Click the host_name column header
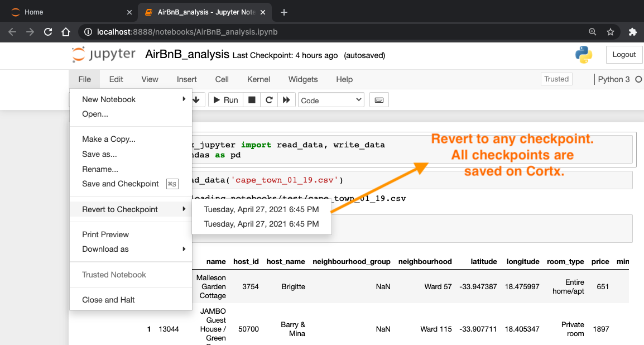The width and height of the screenshot is (644, 345). pos(286,262)
